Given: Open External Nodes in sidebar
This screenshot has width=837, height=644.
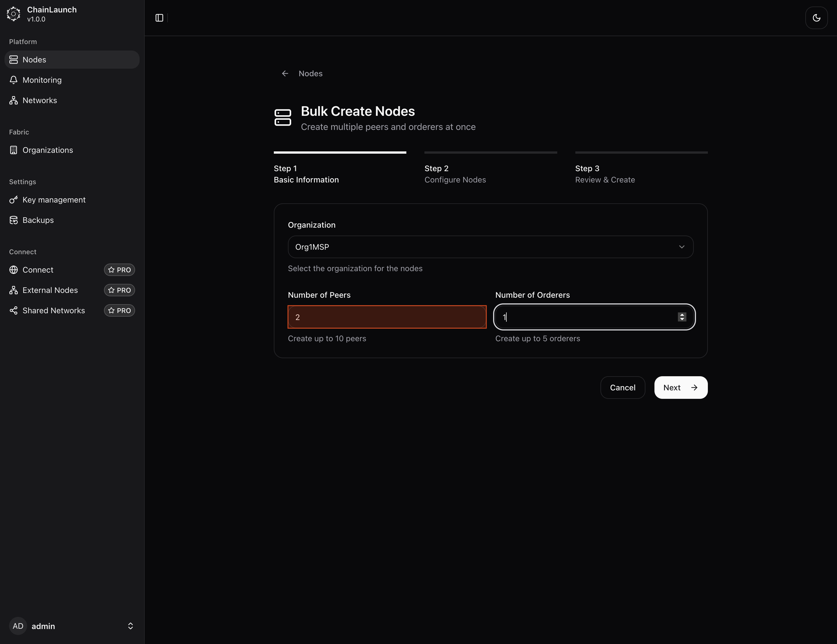Looking at the screenshot, I should 50,290.
